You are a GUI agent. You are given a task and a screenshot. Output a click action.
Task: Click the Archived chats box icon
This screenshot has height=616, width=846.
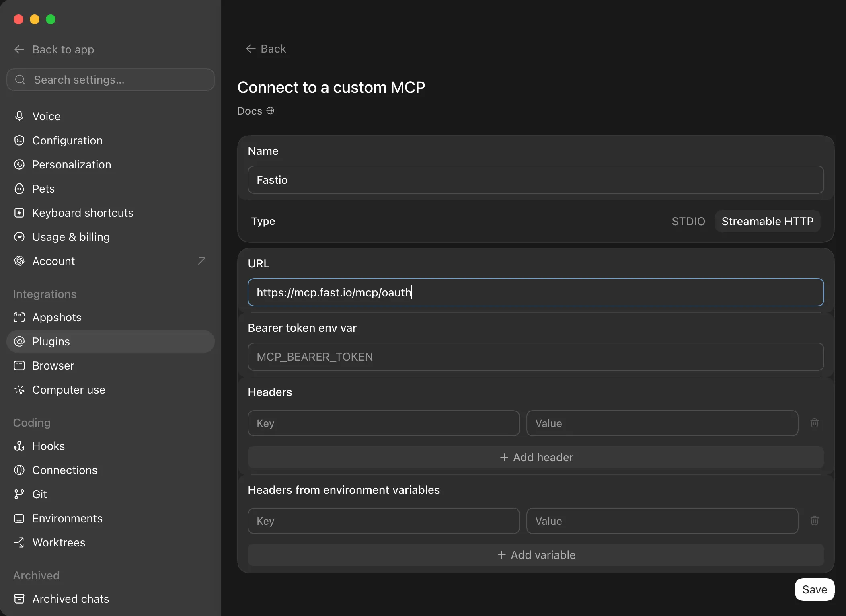(x=19, y=599)
